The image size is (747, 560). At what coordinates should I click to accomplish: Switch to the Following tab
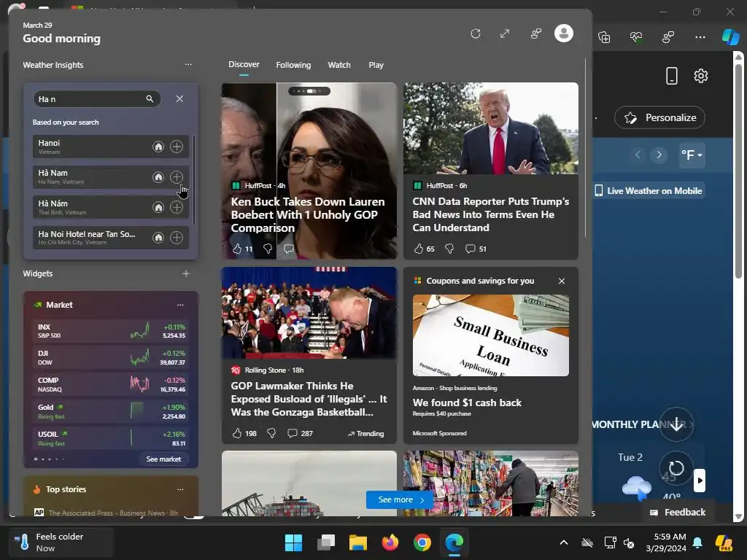pyautogui.click(x=293, y=65)
